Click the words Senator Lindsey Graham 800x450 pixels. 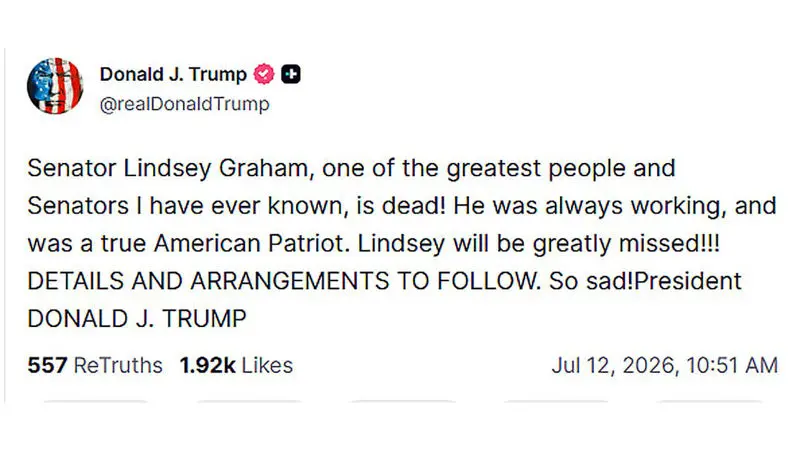click(x=168, y=168)
